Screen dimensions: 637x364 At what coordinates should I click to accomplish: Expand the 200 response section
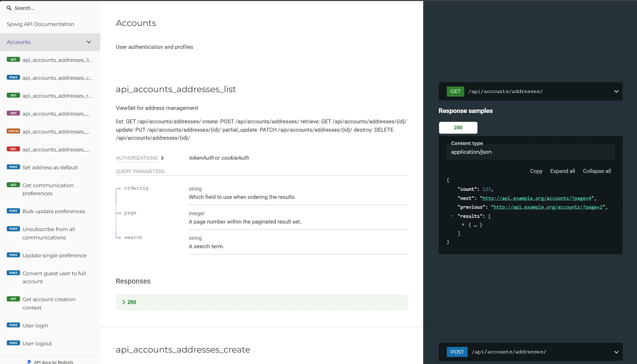(262, 302)
